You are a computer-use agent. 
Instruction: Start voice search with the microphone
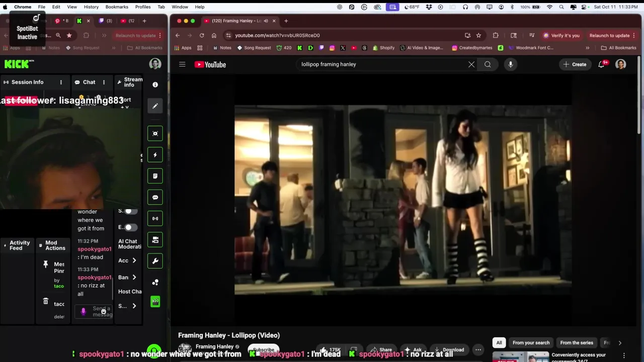(x=510, y=64)
